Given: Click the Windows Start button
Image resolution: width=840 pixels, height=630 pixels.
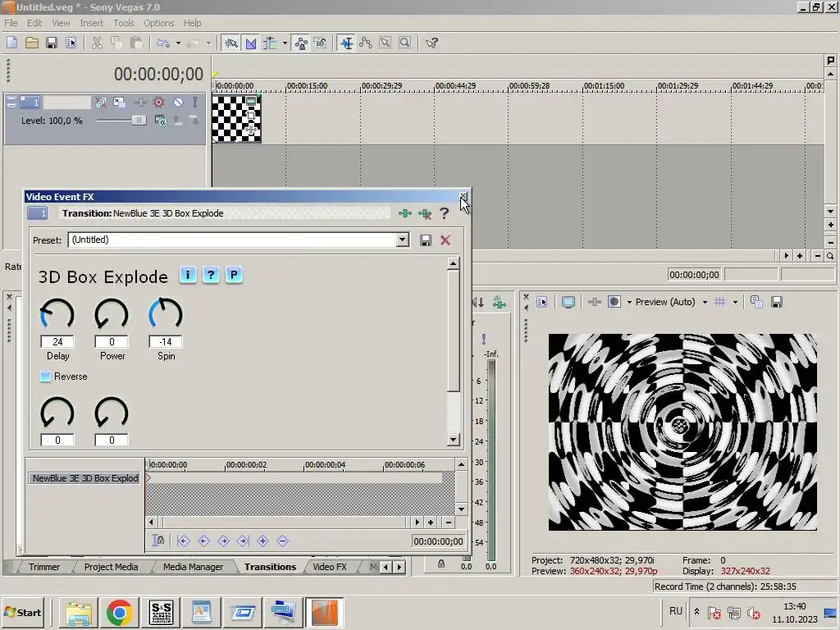Looking at the screenshot, I should click(23, 612).
